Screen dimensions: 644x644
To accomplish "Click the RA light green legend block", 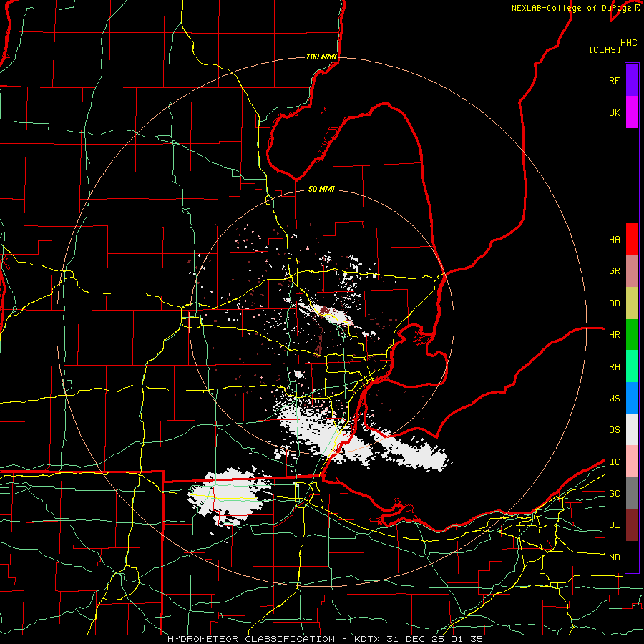I will coord(632,366).
